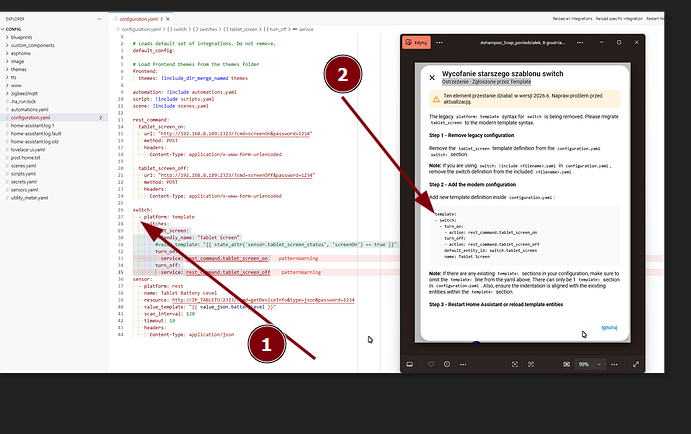Close the switch deprecation dialog with X
Image resolution: width=691 pixels, height=434 pixels.
(x=432, y=77)
